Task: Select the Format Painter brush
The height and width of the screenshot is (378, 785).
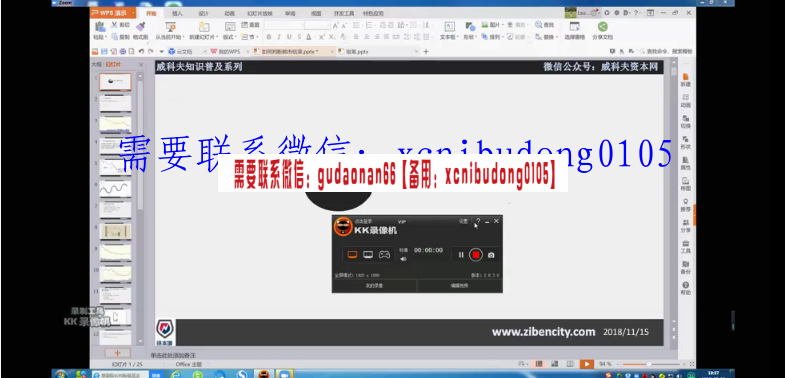Action: (140, 26)
